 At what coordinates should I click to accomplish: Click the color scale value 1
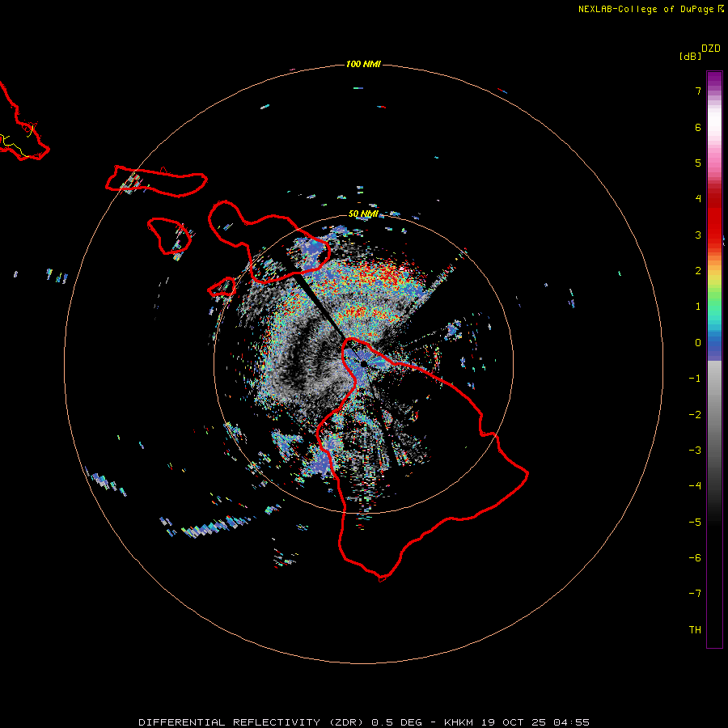point(698,307)
